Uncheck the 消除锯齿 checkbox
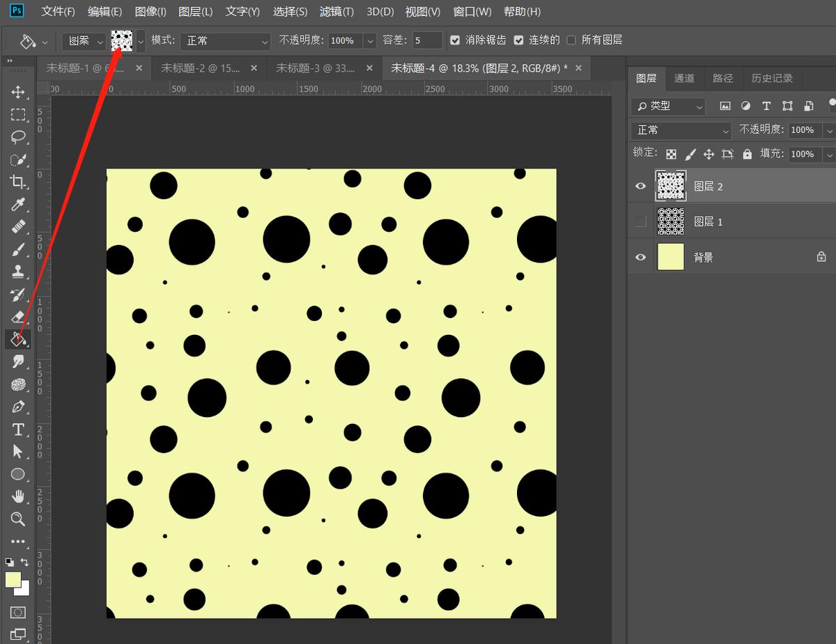The height and width of the screenshot is (644, 836). click(455, 40)
